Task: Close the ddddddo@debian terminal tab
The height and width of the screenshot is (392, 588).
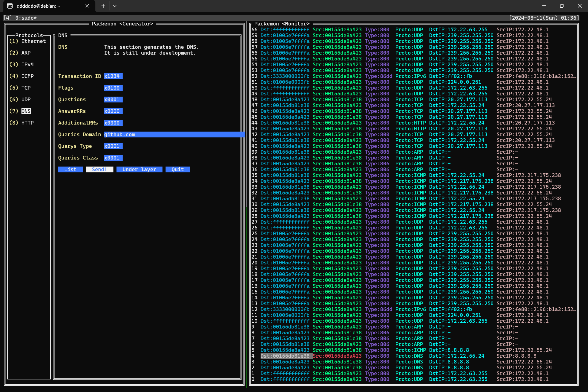Action: pyautogui.click(x=87, y=6)
